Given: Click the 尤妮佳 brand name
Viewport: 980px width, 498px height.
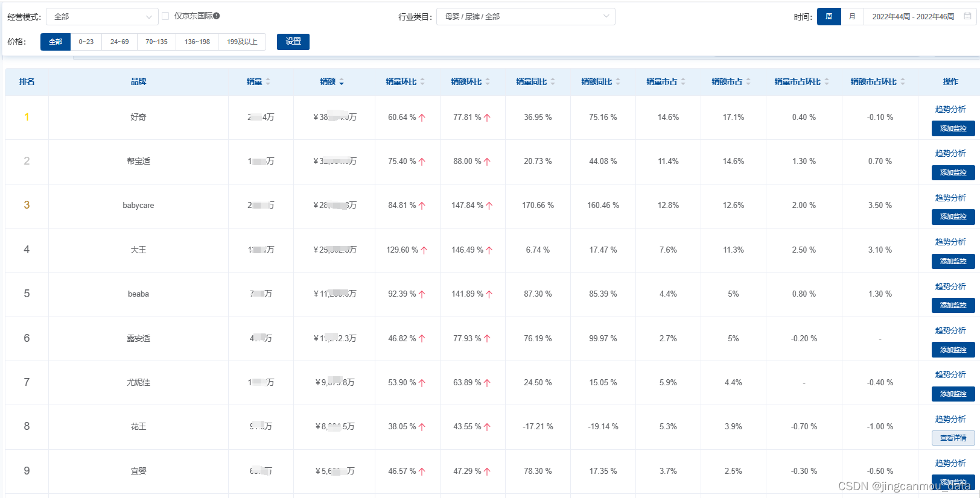Looking at the screenshot, I should click(138, 382).
